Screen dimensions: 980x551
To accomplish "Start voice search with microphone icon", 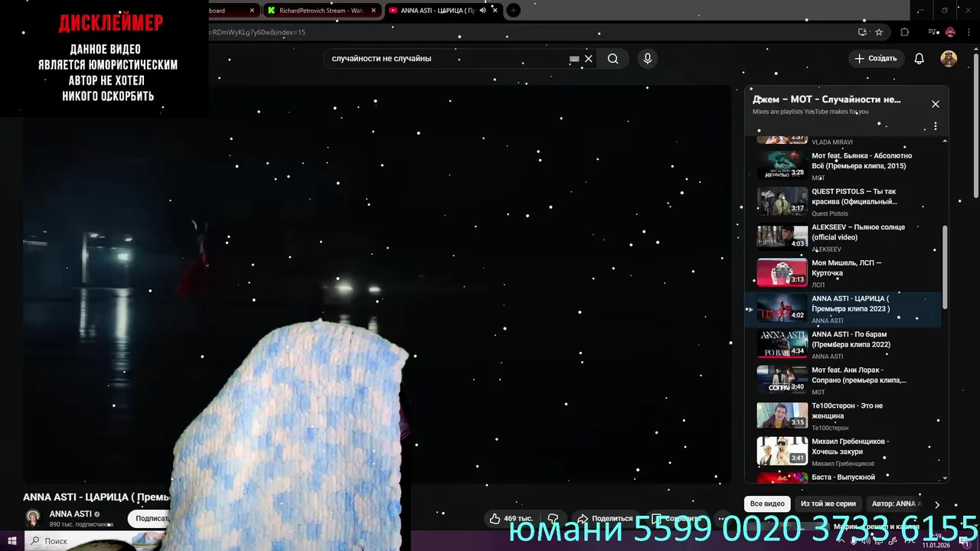I will (x=648, y=59).
